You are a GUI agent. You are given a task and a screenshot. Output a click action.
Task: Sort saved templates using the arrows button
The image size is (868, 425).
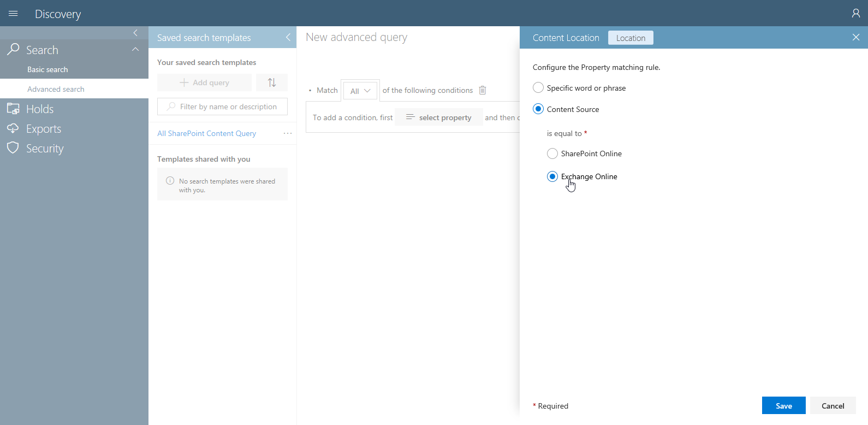pos(272,82)
